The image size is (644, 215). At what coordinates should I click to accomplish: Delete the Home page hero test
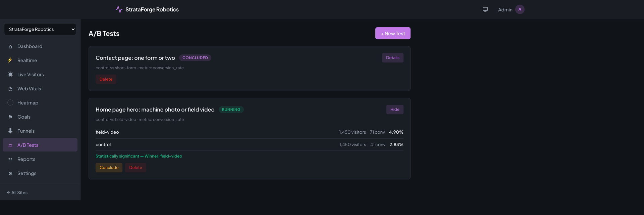click(x=136, y=168)
